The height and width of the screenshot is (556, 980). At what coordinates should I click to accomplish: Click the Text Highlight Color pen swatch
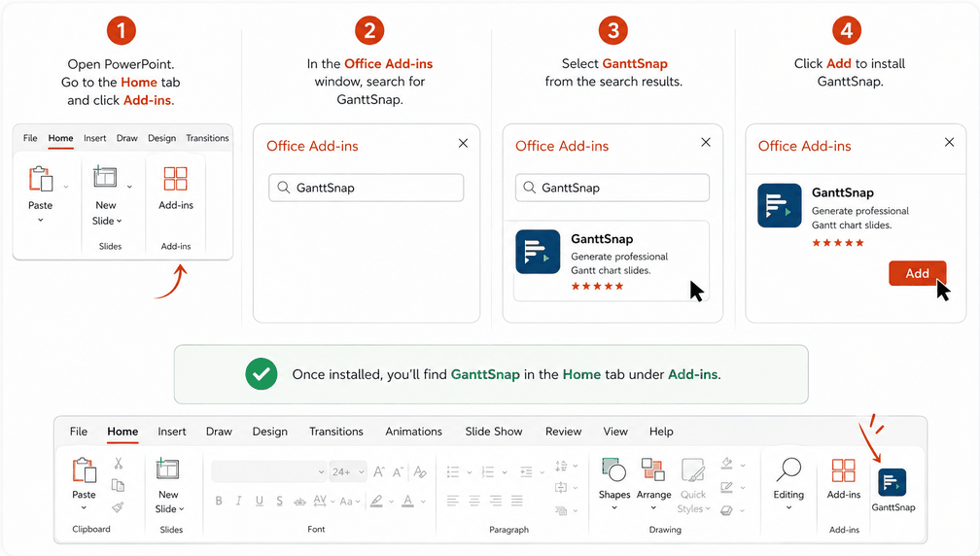(376, 501)
